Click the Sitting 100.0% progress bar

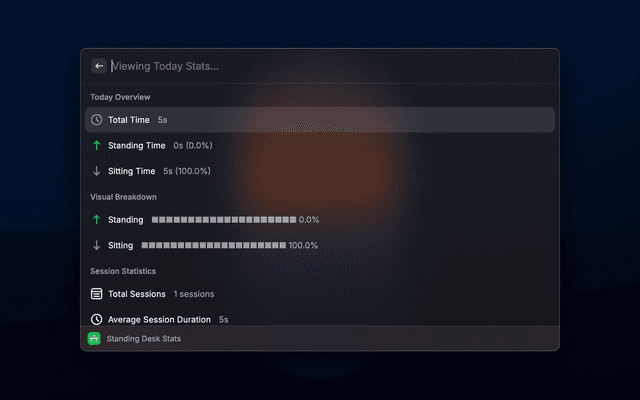[x=213, y=245]
